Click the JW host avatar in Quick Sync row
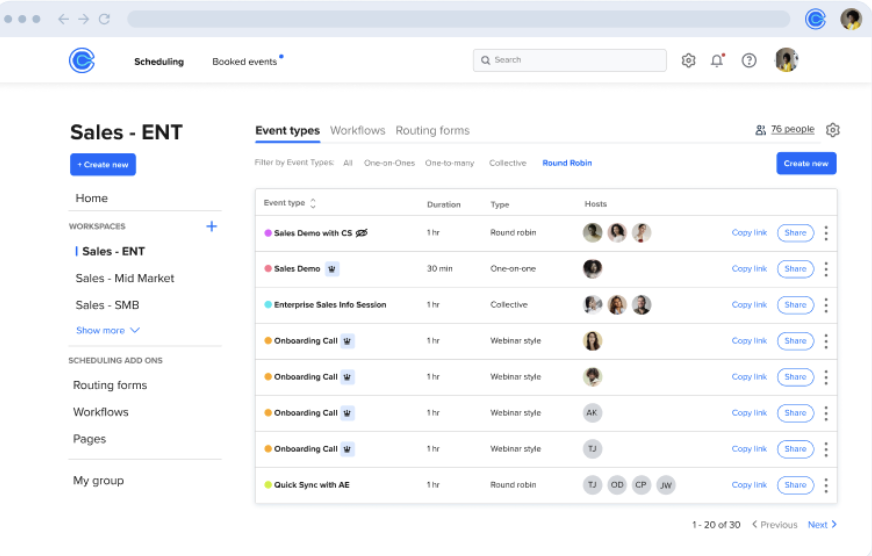 (x=666, y=485)
